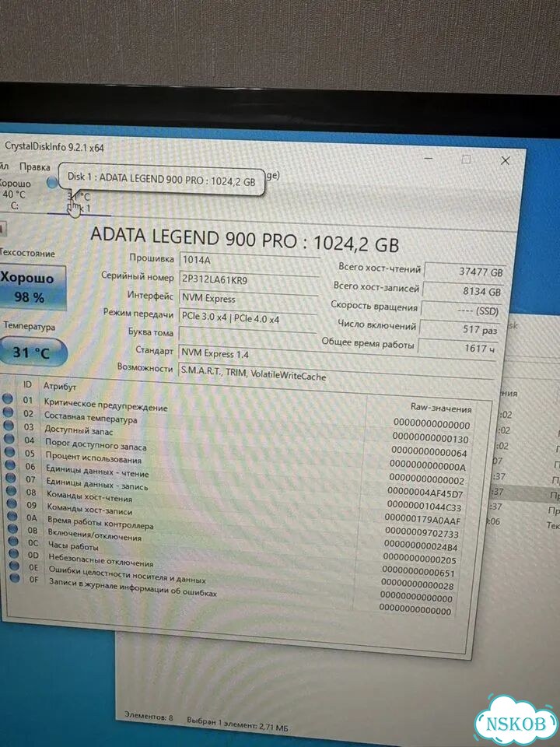Click status icon for Время работы контроллера row
The height and width of the screenshot is (747, 560).
(13, 517)
